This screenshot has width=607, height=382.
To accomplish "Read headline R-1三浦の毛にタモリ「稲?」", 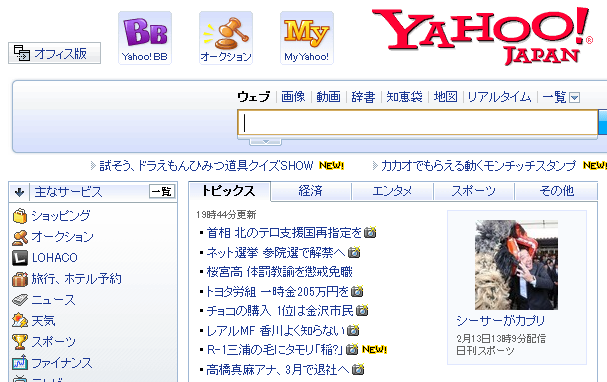I will [275, 350].
